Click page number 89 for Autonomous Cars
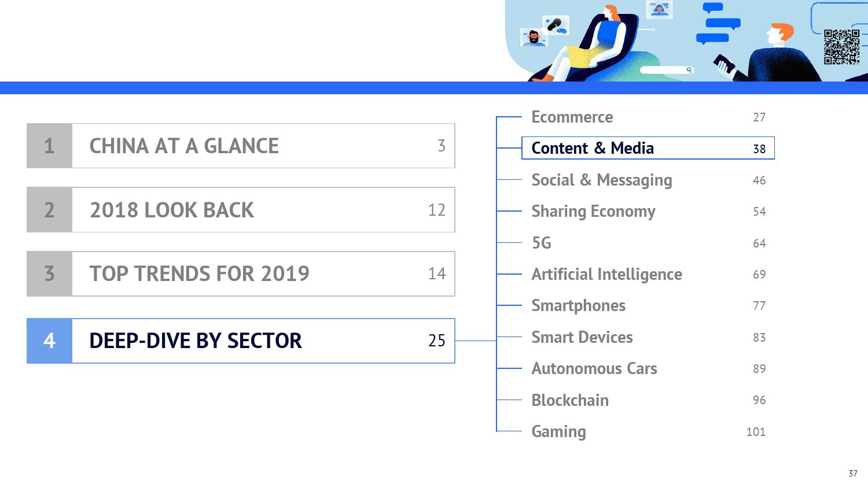Screen dimensions: 868x488 click(x=759, y=369)
